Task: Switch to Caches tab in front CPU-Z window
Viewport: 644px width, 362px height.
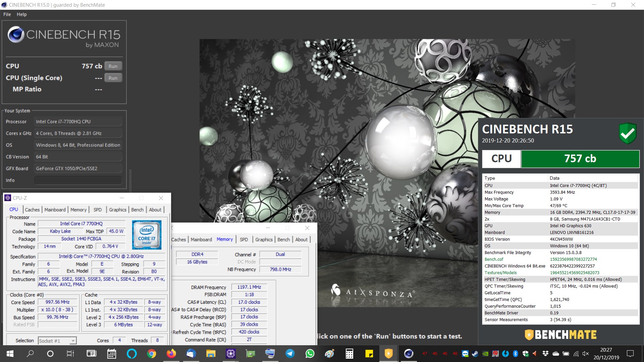Action: tap(32, 210)
